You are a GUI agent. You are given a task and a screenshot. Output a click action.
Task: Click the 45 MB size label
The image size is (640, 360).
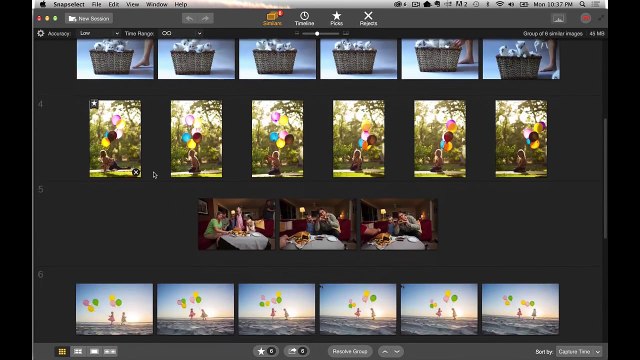pyautogui.click(x=597, y=33)
